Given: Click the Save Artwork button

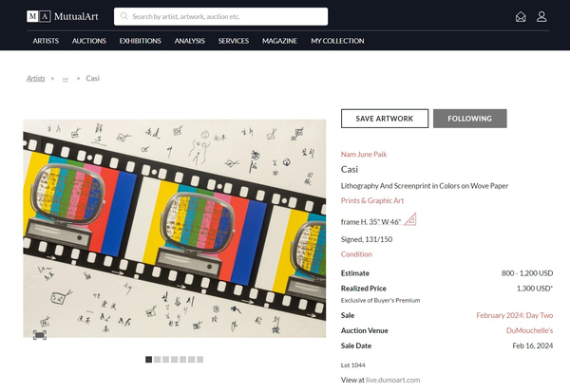Looking at the screenshot, I should click(384, 119).
